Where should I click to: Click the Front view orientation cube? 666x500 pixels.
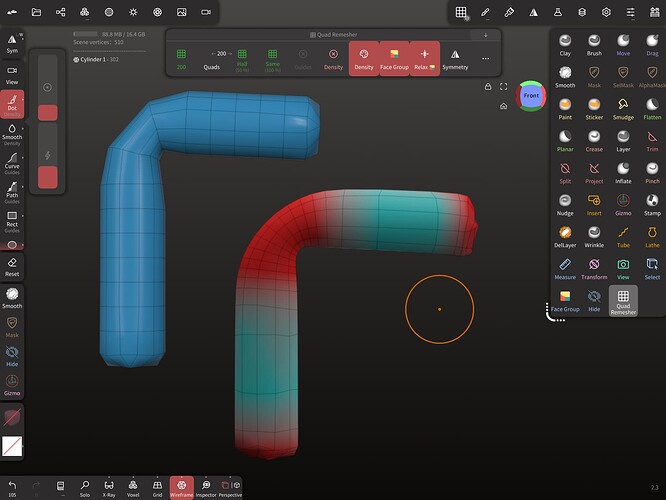pyautogui.click(x=531, y=96)
